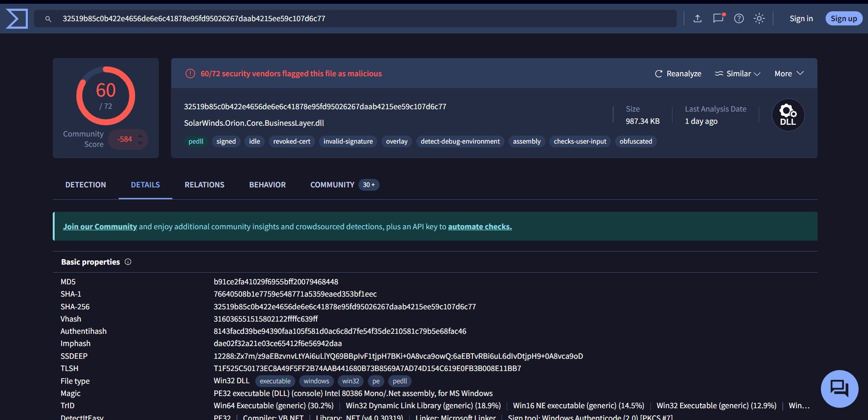Expand the Similar dropdown
The image size is (868, 420).
click(x=738, y=73)
